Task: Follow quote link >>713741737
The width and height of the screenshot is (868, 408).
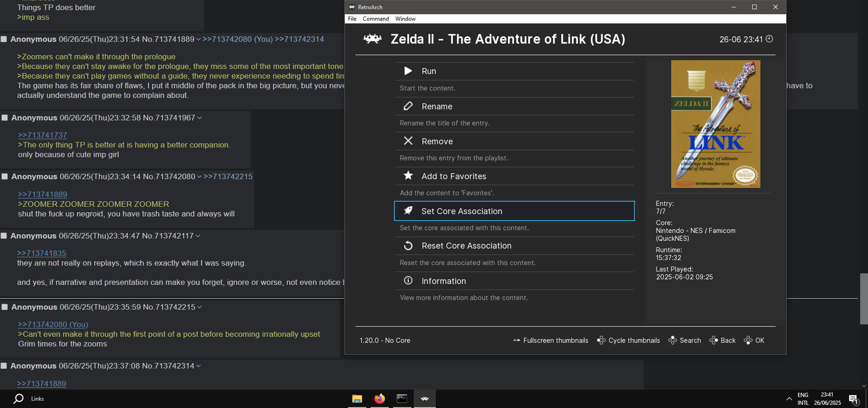Action: tap(42, 135)
